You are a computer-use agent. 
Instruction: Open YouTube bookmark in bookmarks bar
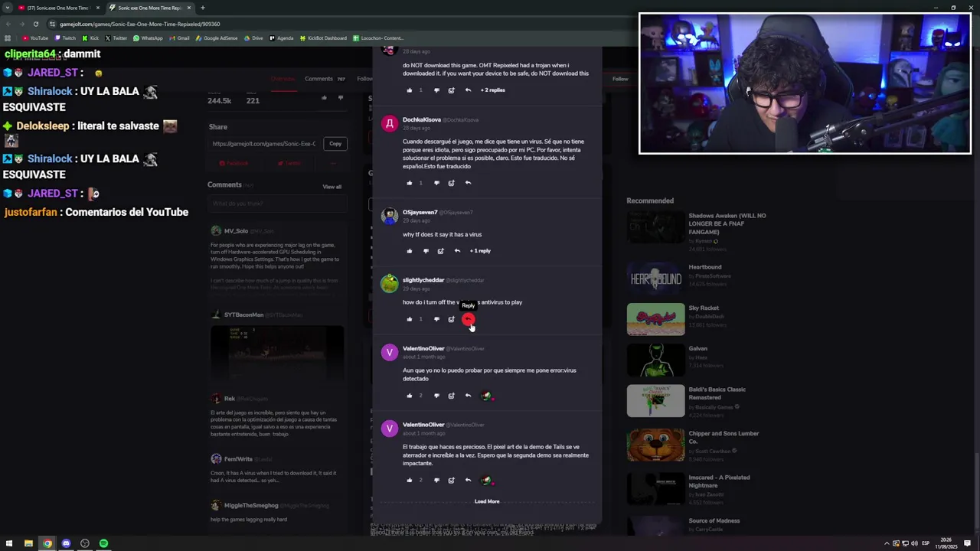(x=35, y=38)
